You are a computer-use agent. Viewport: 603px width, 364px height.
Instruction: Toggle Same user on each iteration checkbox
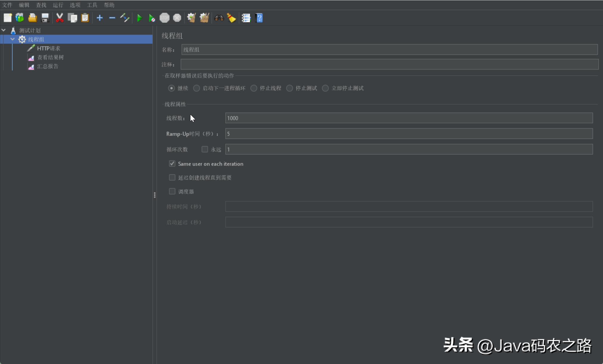click(x=172, y=164)
